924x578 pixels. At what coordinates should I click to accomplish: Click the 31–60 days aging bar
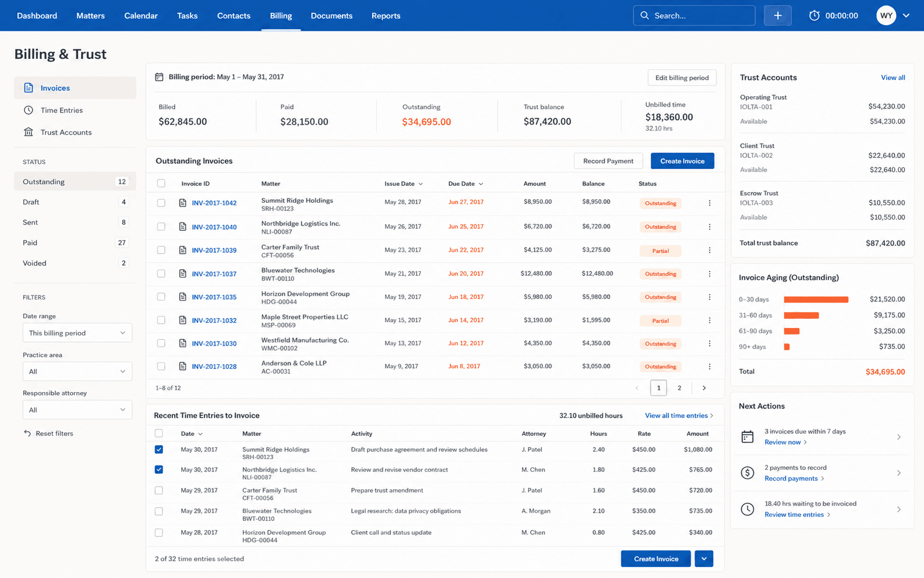801,315
